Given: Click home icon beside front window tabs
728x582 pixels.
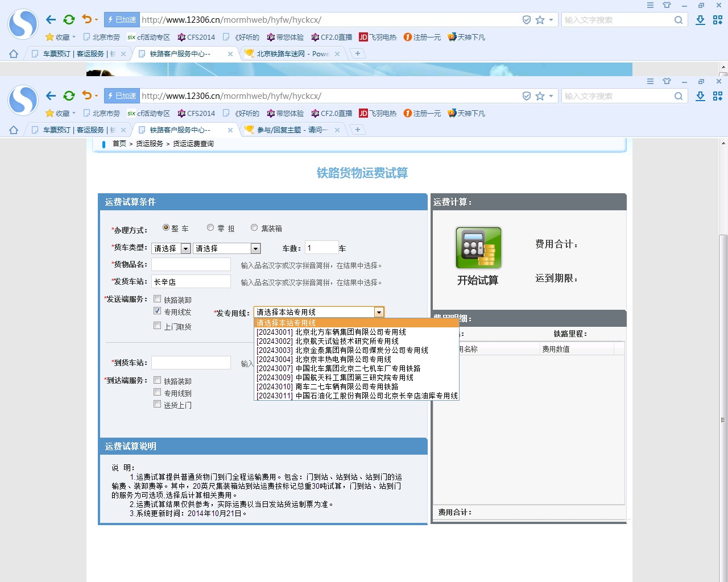Looking at the screenshot, I should click(14, 130).
